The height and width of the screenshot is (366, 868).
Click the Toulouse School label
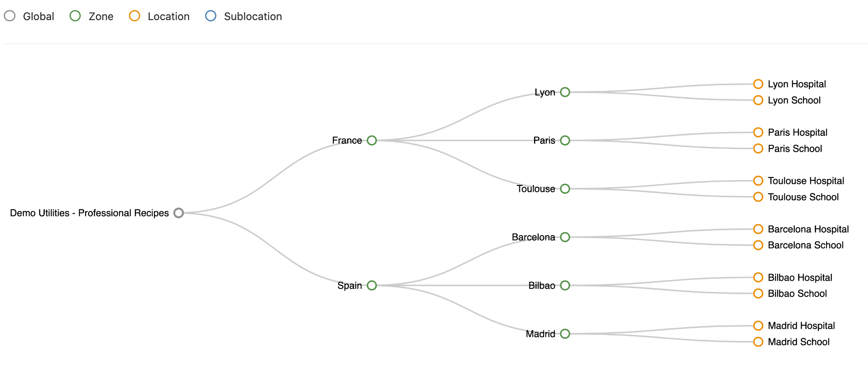803,197
